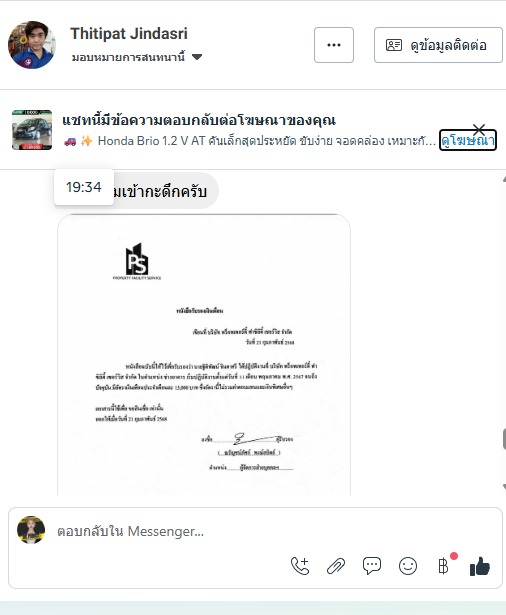Open the emoji smiley picker

point(408,566)
